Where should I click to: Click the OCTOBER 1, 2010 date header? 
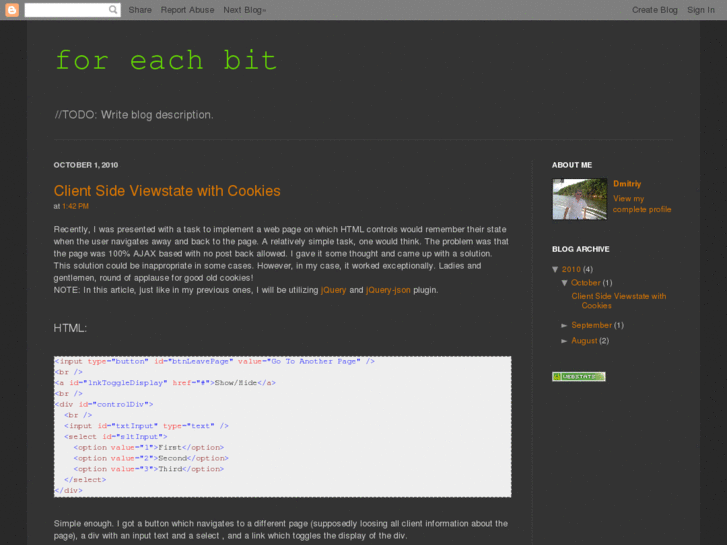point(86,165)
